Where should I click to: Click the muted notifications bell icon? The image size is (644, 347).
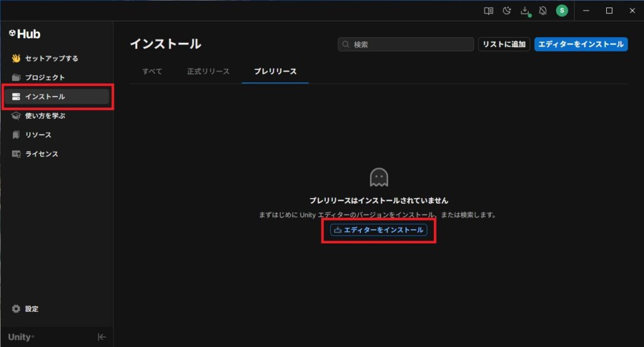[543, 11]
